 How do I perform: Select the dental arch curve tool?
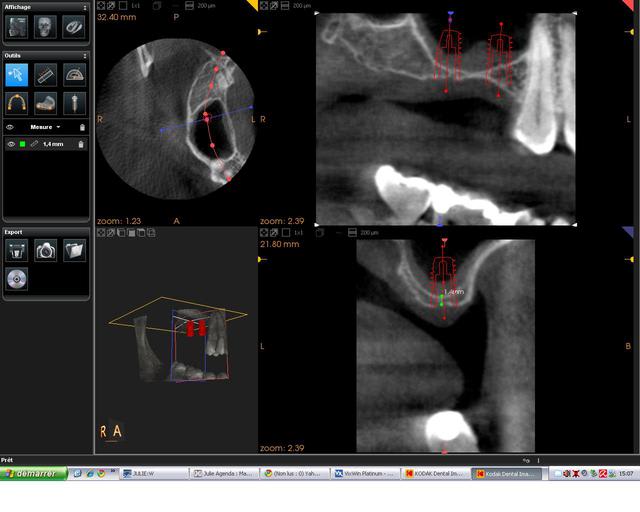click(x=17, y=102)
